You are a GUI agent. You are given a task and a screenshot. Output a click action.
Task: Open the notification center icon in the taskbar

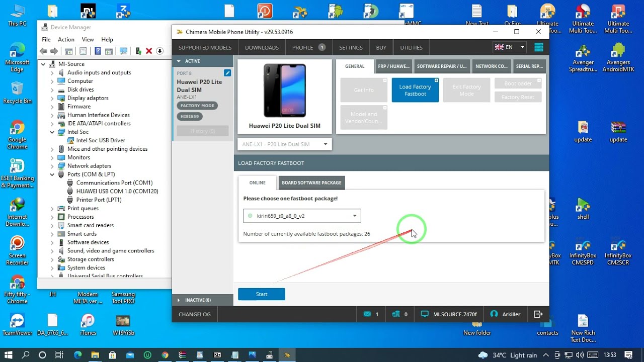[628, 355]
